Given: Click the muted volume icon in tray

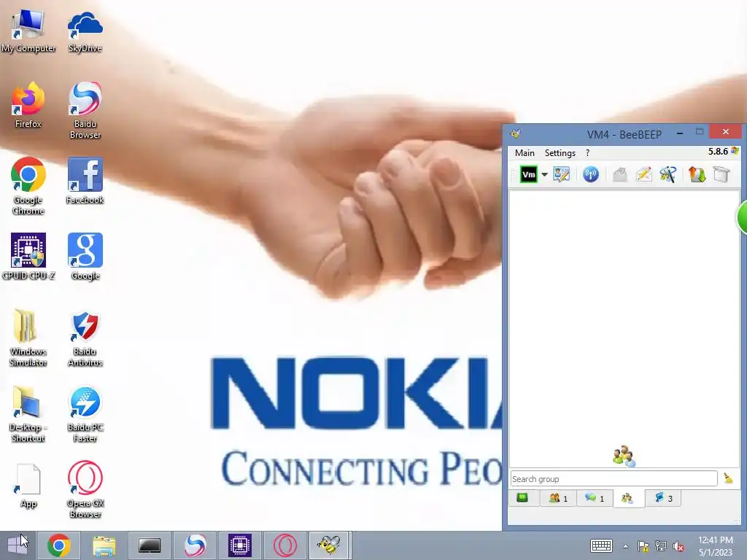Looking at the screenshot, I should pos(678,547).
